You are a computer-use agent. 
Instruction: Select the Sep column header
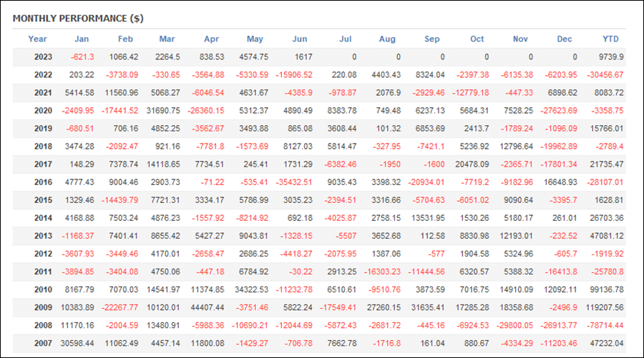coord(432,39)
